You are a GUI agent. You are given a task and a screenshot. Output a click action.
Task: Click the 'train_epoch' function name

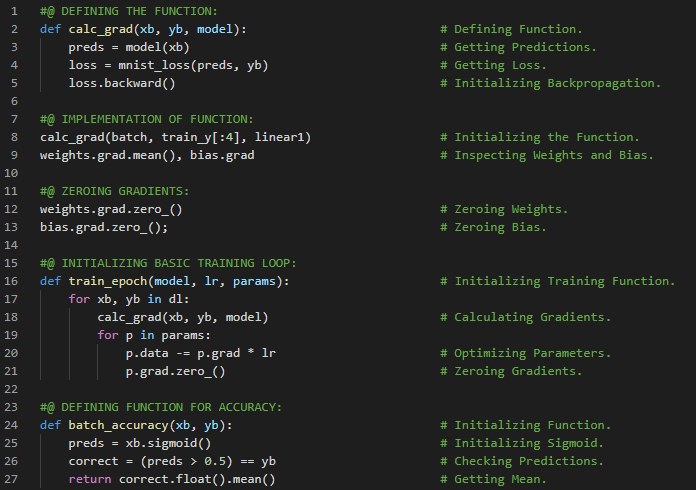coord(104,281)
